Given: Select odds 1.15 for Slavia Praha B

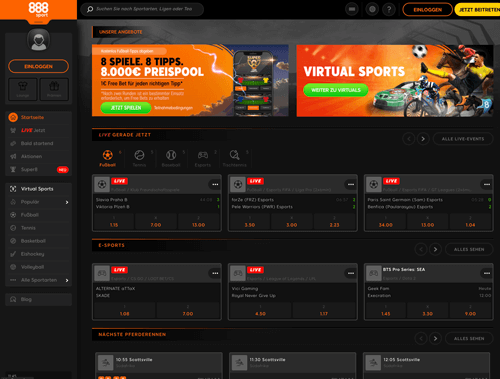Looking at the screenshot, I should [114, 222].
